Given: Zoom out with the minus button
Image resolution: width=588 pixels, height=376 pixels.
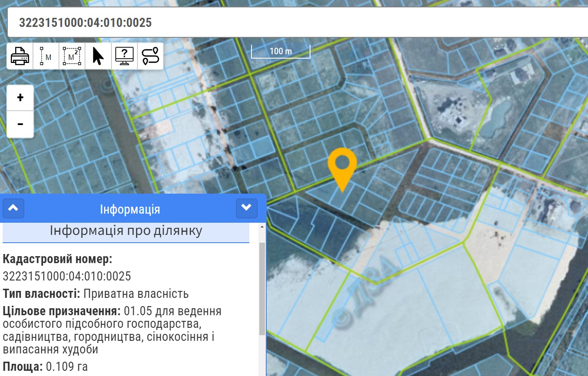Looking at the screenshot, I should [20, 124].
